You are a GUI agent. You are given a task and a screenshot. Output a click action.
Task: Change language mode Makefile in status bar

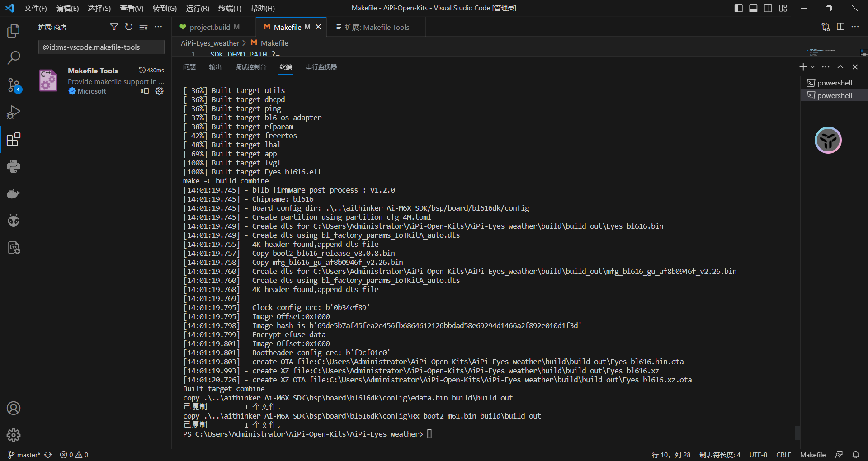[x=812, y=455]
